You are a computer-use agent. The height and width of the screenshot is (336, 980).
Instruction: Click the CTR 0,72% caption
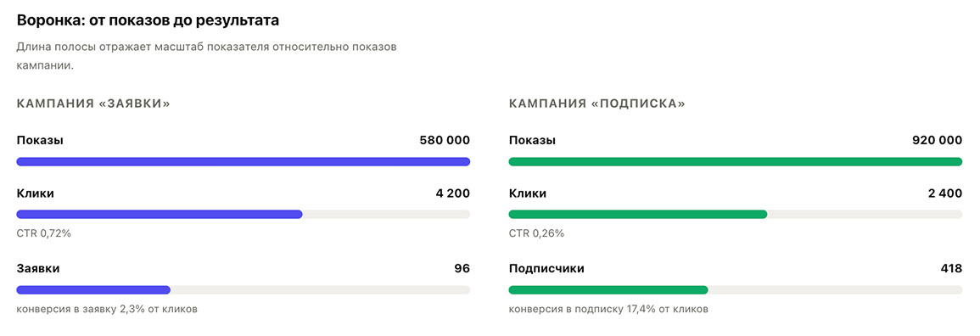(44, 233)
